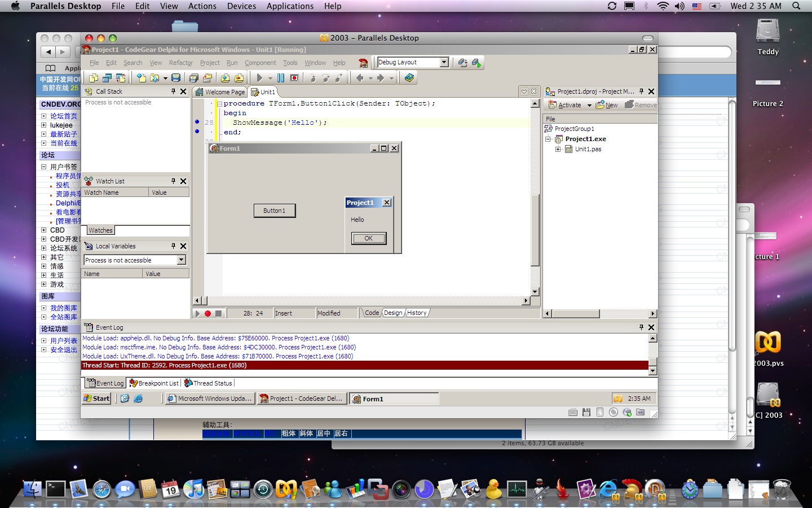Image resolution: width=812 pixels, height=508 pixels.
Task: Open the Refactor menu
Action: [180, 63]
